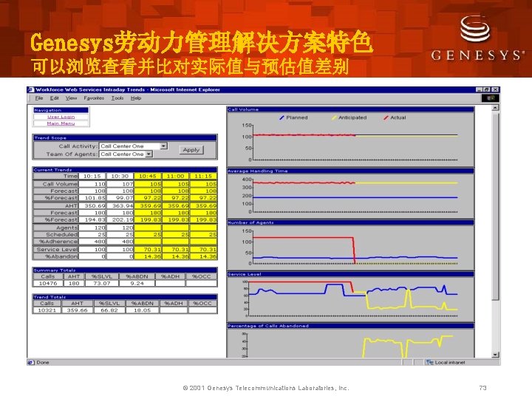Click the Percentage of Calls Abandoned chart title

tap(268, 326)
